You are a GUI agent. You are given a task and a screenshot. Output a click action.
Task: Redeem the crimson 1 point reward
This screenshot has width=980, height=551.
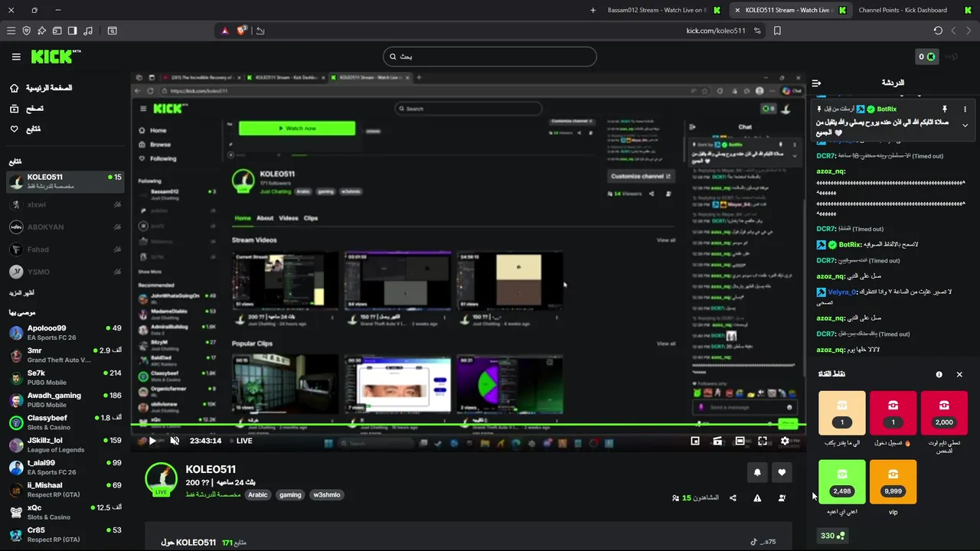(893, 413)
